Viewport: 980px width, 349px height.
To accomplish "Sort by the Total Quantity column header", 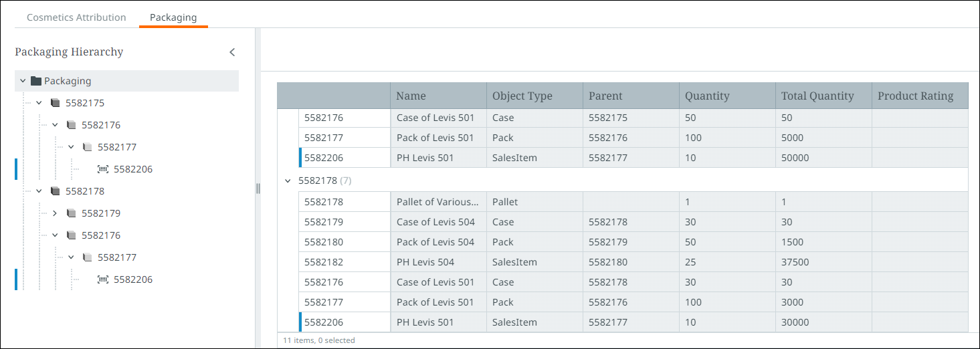I will point(817,96).
